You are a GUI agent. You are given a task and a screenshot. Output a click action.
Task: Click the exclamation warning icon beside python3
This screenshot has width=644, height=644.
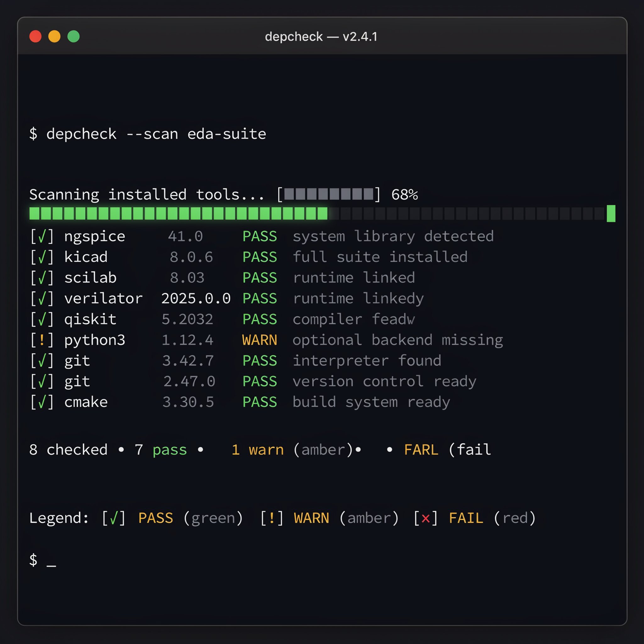tap(42, 340)
